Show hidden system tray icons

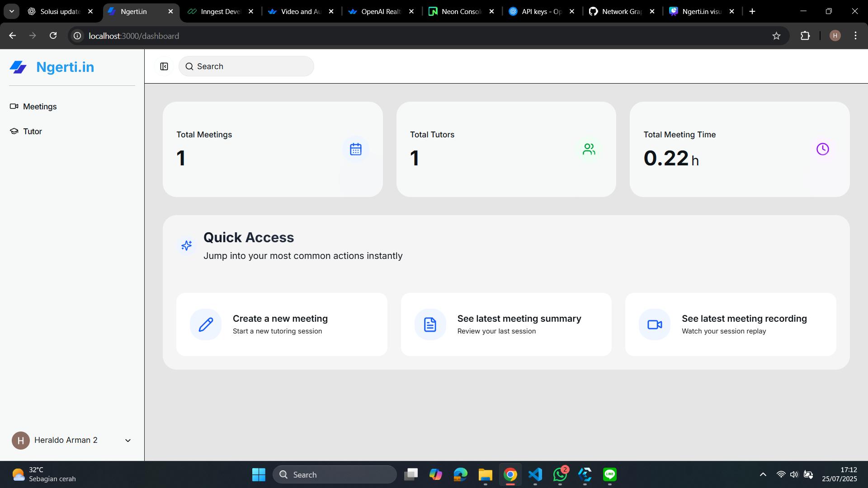pos(763,474)
